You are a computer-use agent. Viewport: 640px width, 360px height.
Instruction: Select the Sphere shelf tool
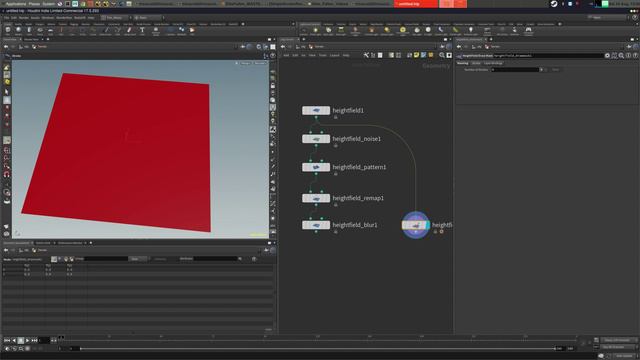click(x=18, y=31)
